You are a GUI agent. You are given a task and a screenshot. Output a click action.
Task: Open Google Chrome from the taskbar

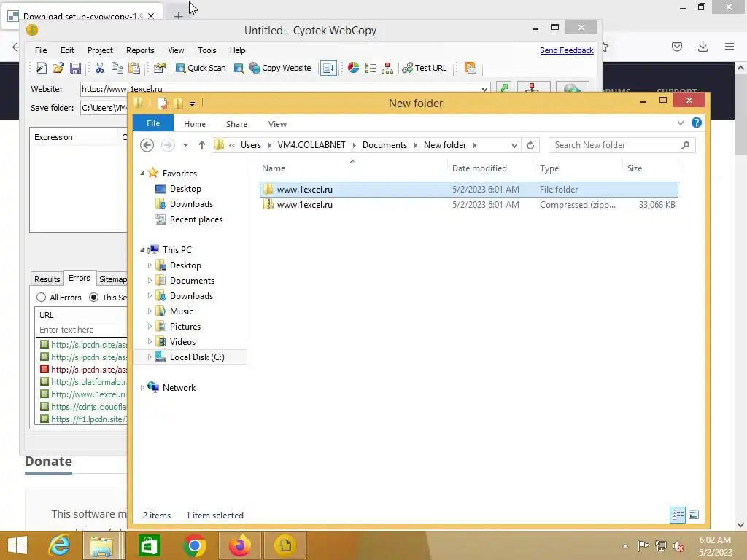pyautogui.click(x=194, y=545)
